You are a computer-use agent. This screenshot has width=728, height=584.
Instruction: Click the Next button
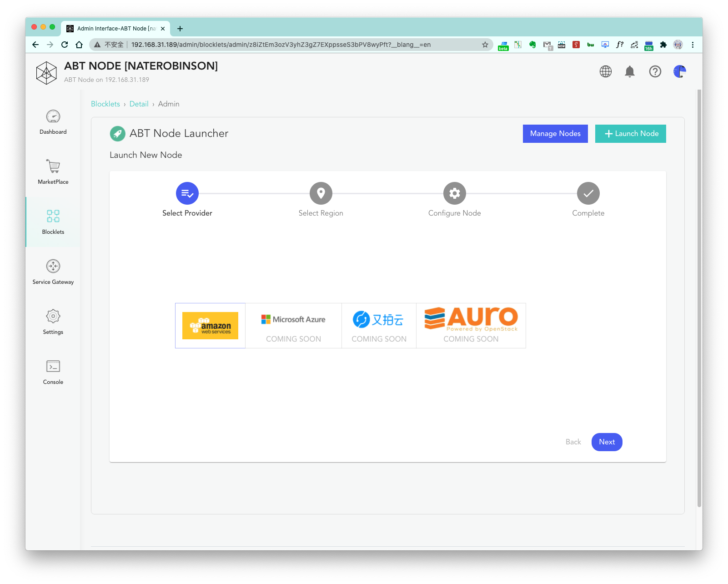(x=607, y=442)
